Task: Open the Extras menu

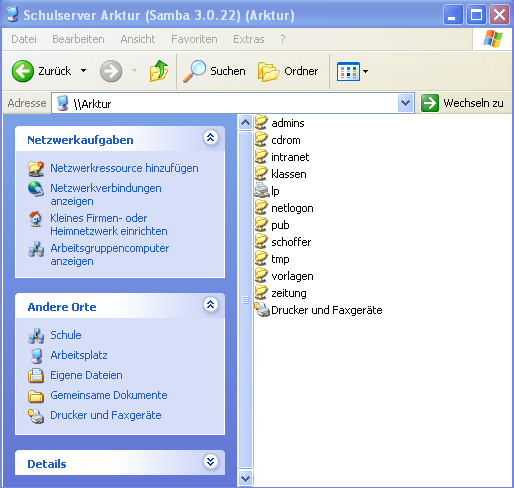Action: click(x=249, y=39)
